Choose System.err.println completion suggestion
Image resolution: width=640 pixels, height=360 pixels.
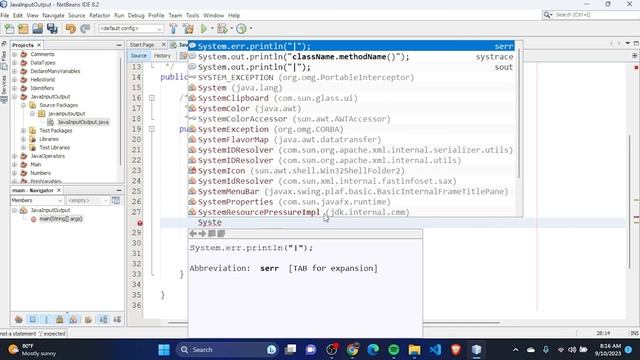351,46
